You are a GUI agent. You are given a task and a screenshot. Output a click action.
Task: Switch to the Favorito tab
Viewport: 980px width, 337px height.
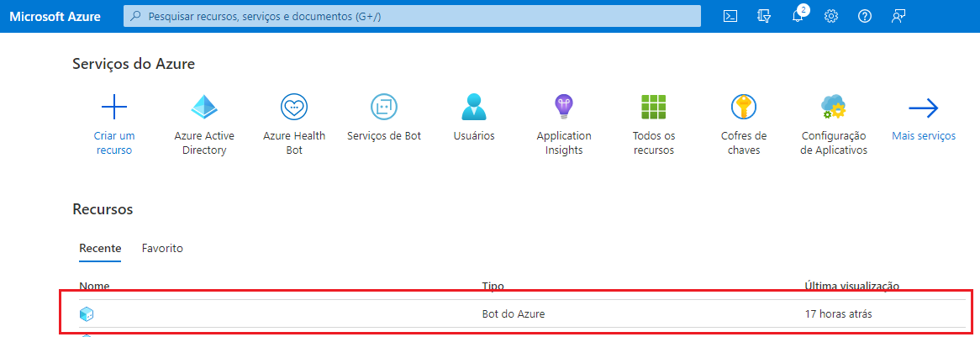click(x=162, y=248)
